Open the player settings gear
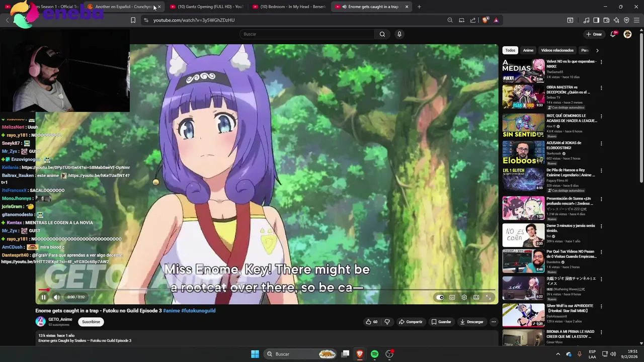This screenshot has height=362, width=644. (464, 297)
